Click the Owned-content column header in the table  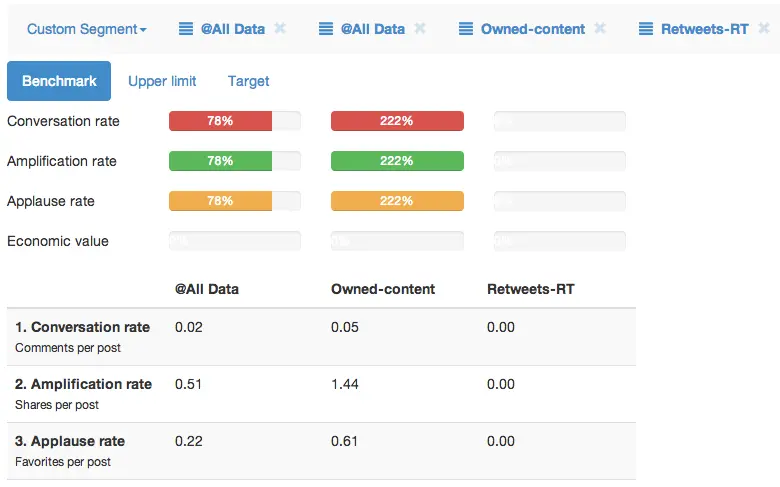click(383, 289)
